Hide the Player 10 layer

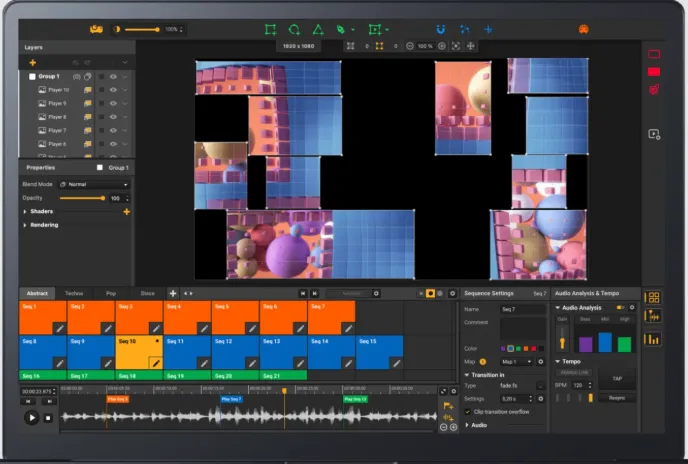113,90
